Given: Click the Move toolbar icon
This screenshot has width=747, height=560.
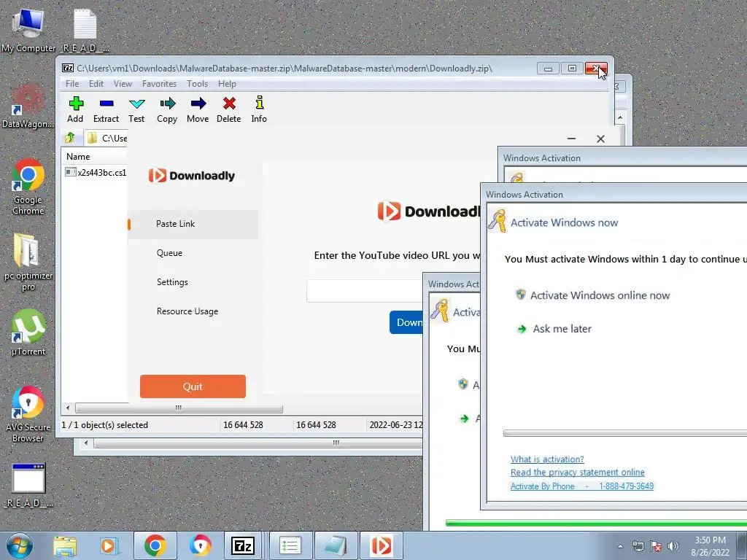Looking at the screenshot, I should coord(198,109).
